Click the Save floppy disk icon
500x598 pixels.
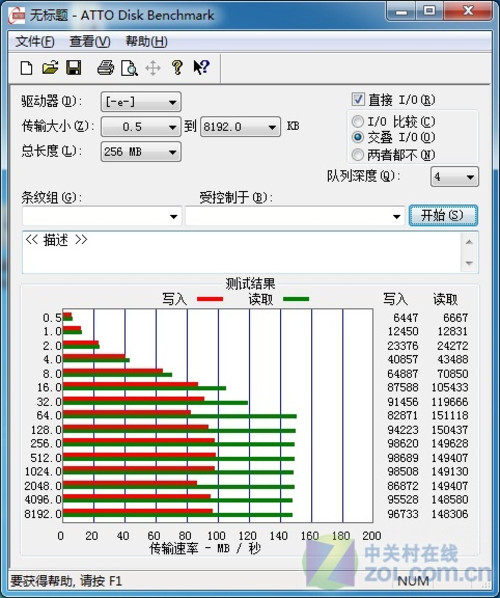coord(74,68)
